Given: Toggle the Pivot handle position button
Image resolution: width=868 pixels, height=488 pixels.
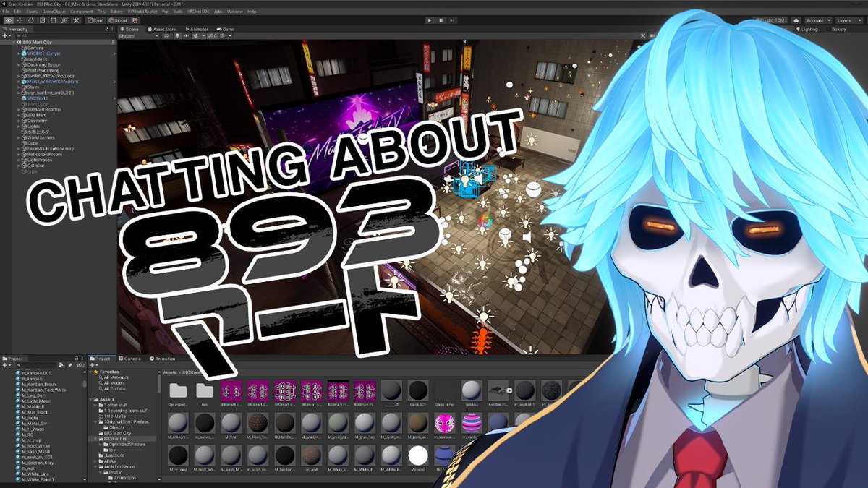Looking at the screenshot, I should pos(97,20).
